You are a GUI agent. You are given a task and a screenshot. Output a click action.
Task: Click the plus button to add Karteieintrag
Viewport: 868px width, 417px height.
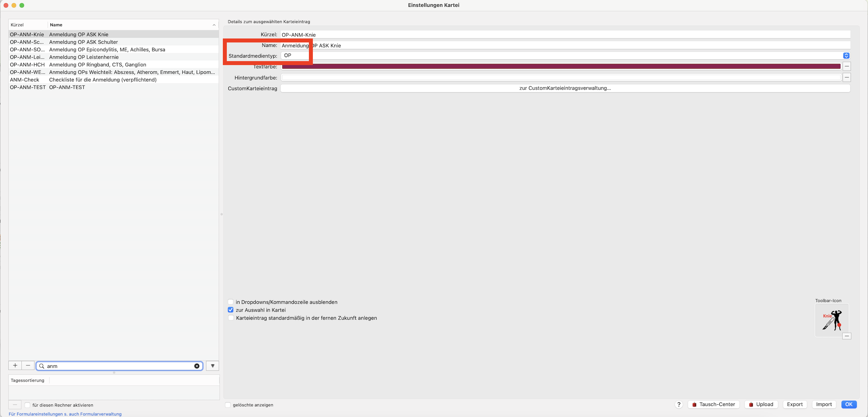coord(15,365)
